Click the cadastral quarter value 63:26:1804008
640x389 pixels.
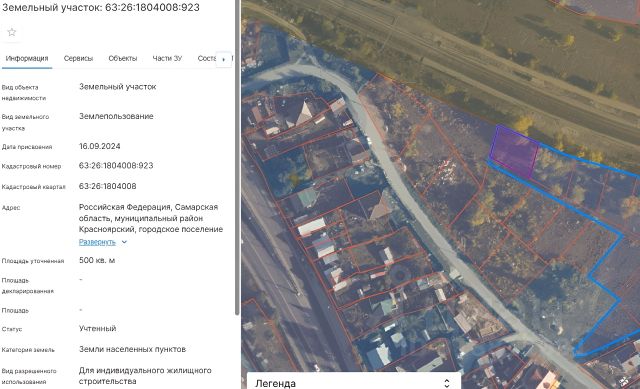click(108, 186)
